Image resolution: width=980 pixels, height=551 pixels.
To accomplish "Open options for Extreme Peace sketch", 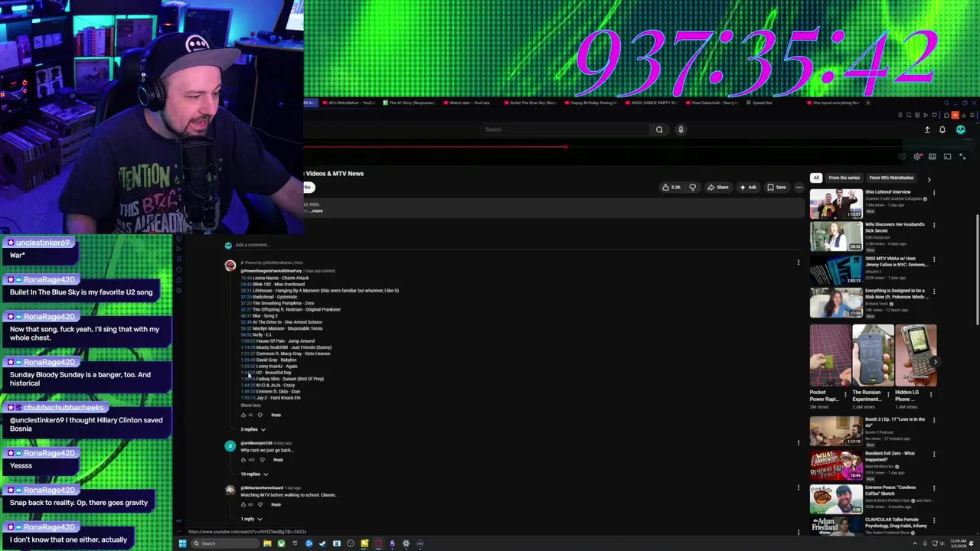I will click(x=934, y=487).
